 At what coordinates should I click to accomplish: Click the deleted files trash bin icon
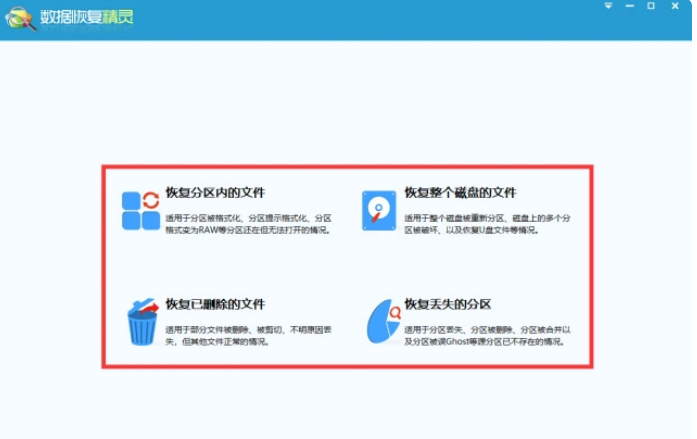pos(141,321)
